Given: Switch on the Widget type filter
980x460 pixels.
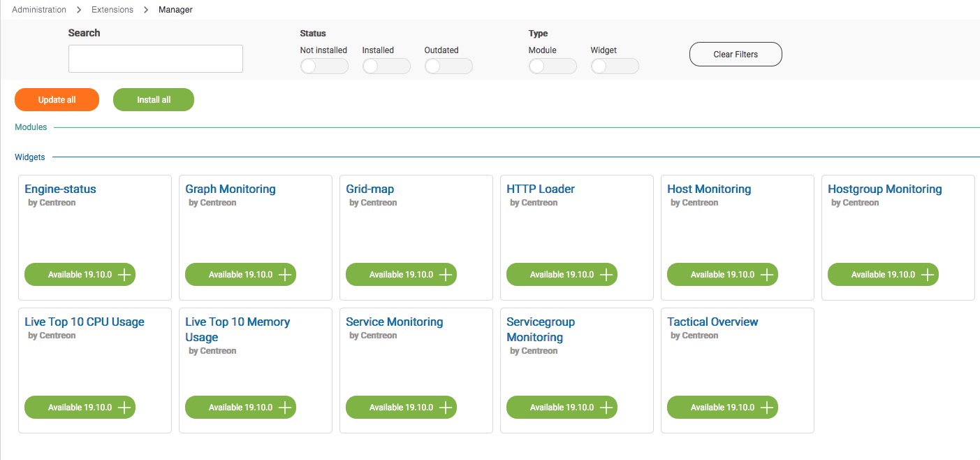Looking at the screenshot, I should point(614,66).
